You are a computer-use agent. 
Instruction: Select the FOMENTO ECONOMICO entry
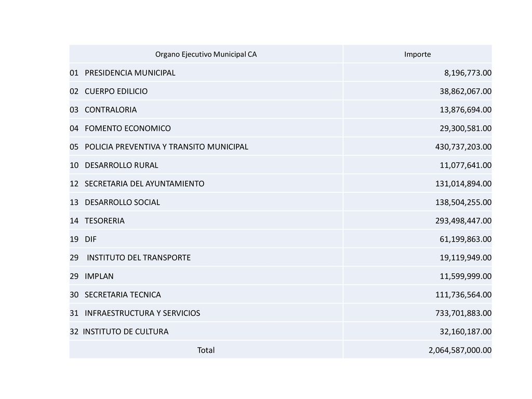[x=128, y=128]
